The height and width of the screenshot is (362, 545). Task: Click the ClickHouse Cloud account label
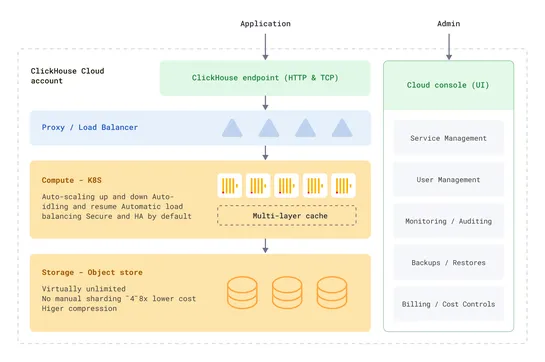67,76
